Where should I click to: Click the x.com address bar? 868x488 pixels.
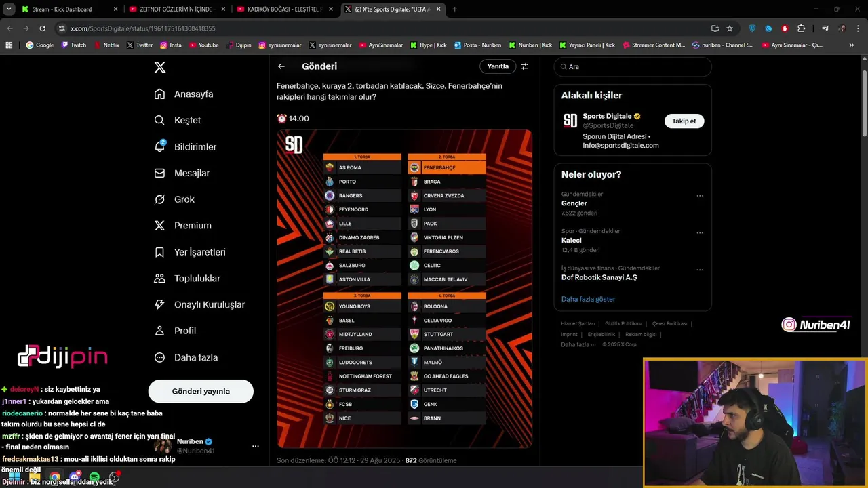(x=380, y=28)
